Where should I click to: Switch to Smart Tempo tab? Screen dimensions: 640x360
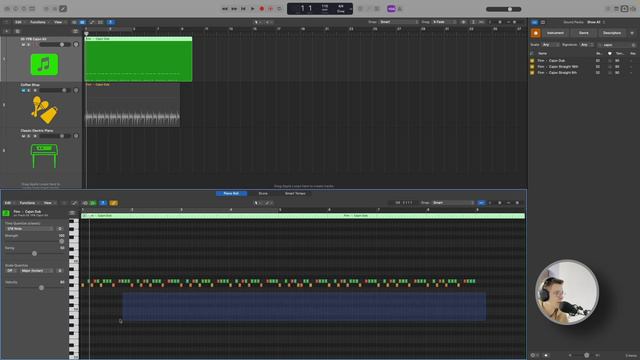[295, 193]
